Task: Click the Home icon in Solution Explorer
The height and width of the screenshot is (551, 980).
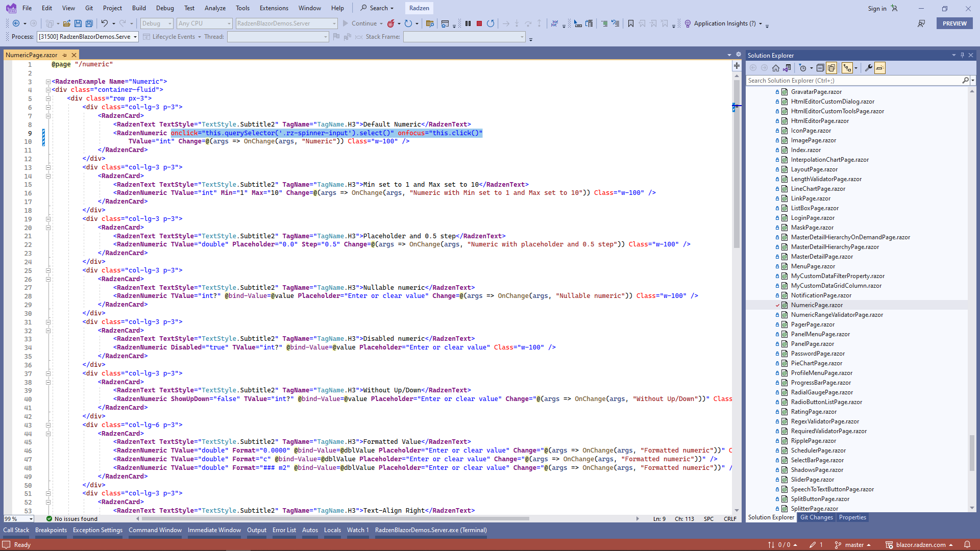Action: click(x=776, y=68)
